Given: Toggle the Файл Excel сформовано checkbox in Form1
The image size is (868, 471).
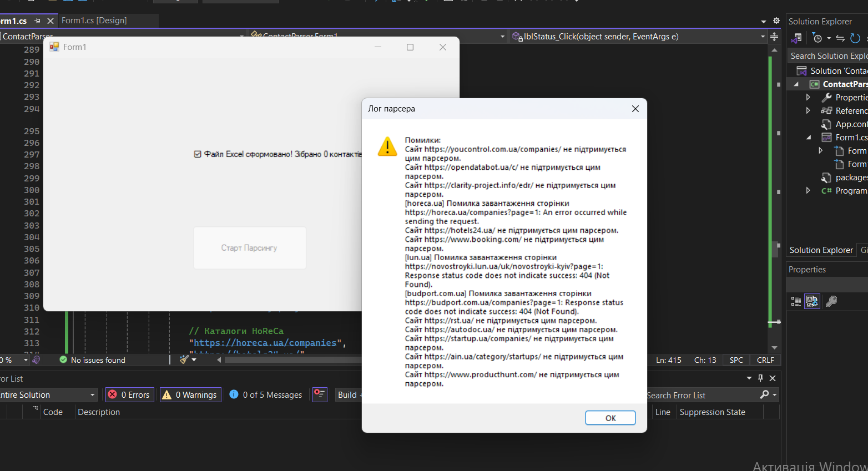Looking at the screenshot, I should click(x=198, y=154).
